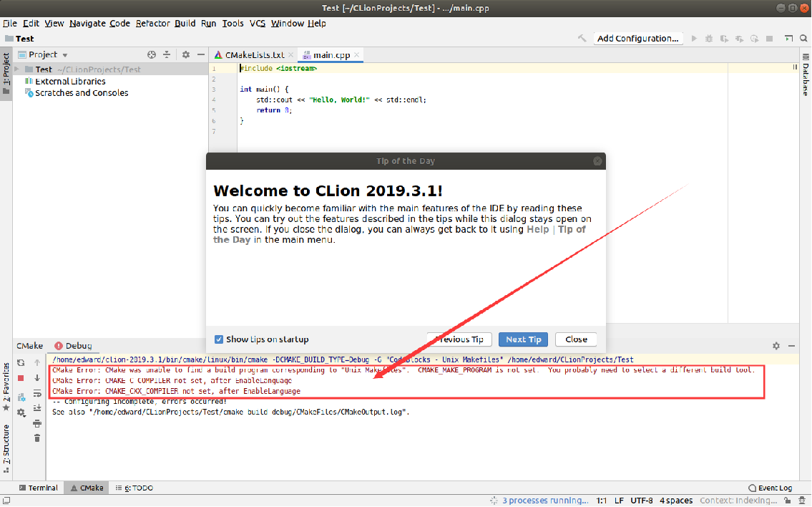Click the up arrow in CMake panel
The height and width of the screenshot is (507, 812).
(x=36, y=363)
